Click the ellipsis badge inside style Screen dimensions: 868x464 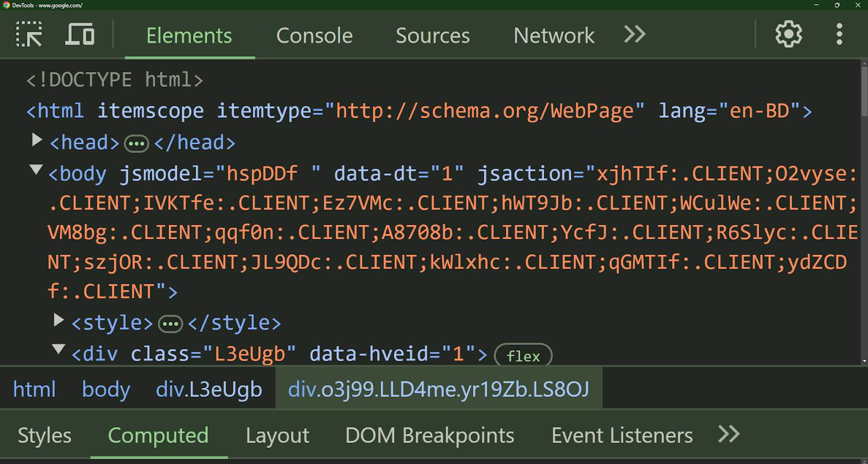(x=170, y=324)
